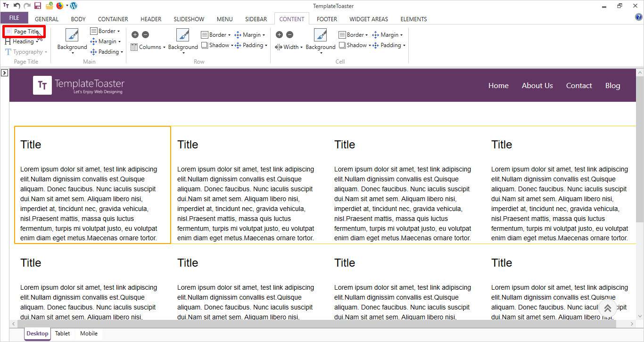Toggle the Page Title checkbox

[8, 32]
